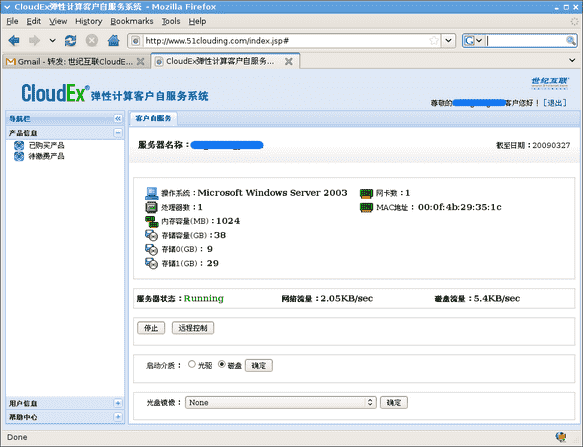
Task: Select the 光驱 boot media radio
Action: 191,364
